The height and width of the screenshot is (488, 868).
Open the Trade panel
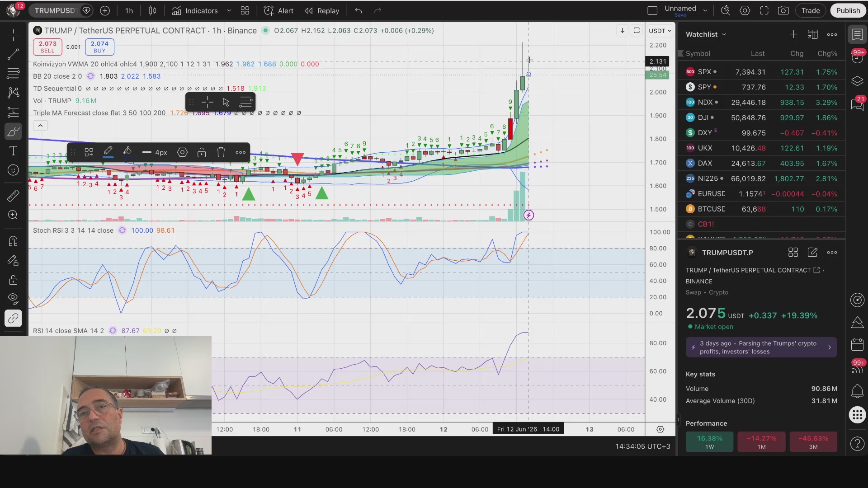(811, 10)
